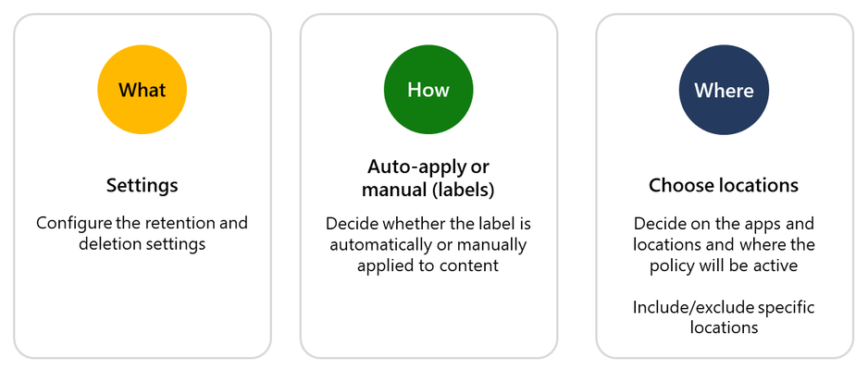Click the phrase manual (labels) in middle card
The height and width of the screenshot is (370, 868).
click(428, 189)
